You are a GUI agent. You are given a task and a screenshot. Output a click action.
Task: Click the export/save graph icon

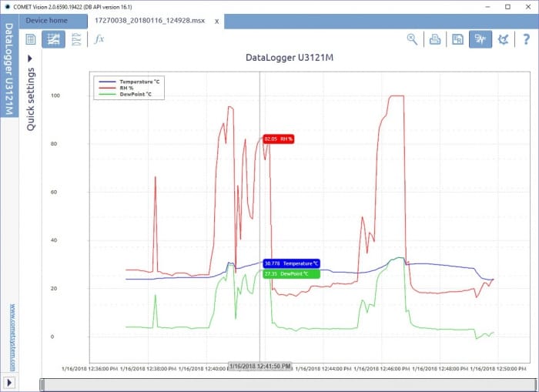[457, 39]
